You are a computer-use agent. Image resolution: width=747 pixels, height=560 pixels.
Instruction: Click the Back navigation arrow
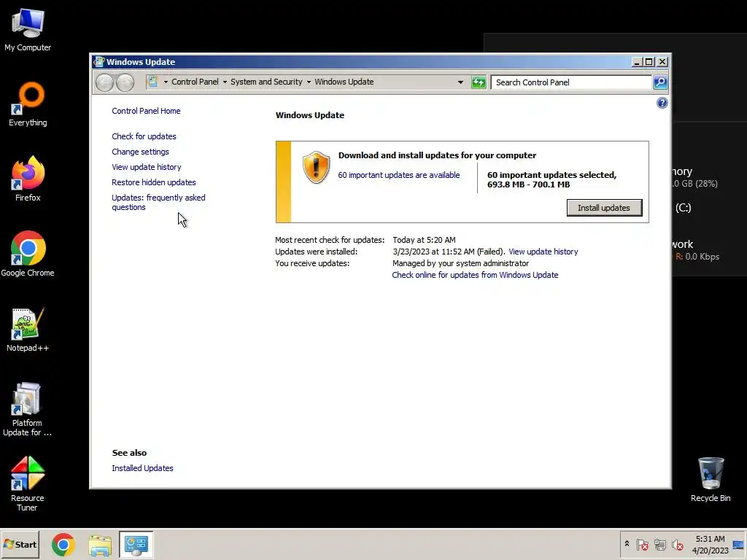coord(104,82)
